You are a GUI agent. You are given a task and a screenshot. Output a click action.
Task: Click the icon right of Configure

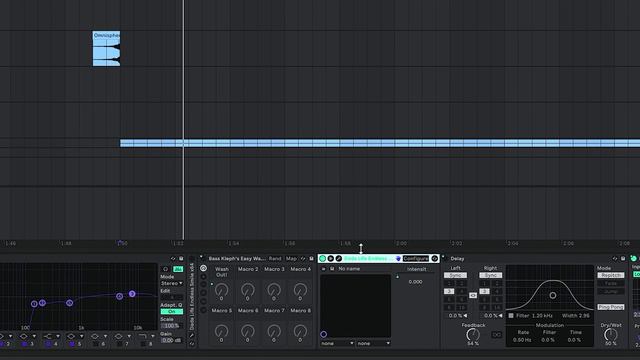click(x=435, y=258)
